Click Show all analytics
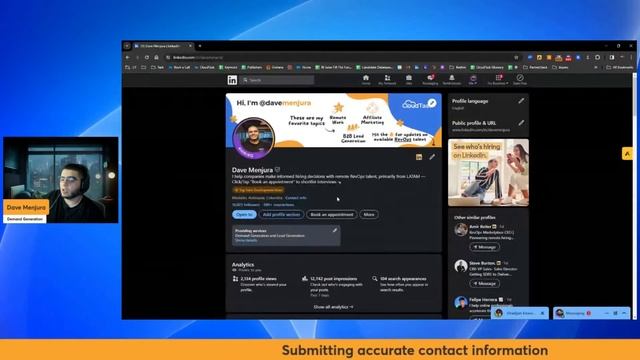 tap(333, 307)
